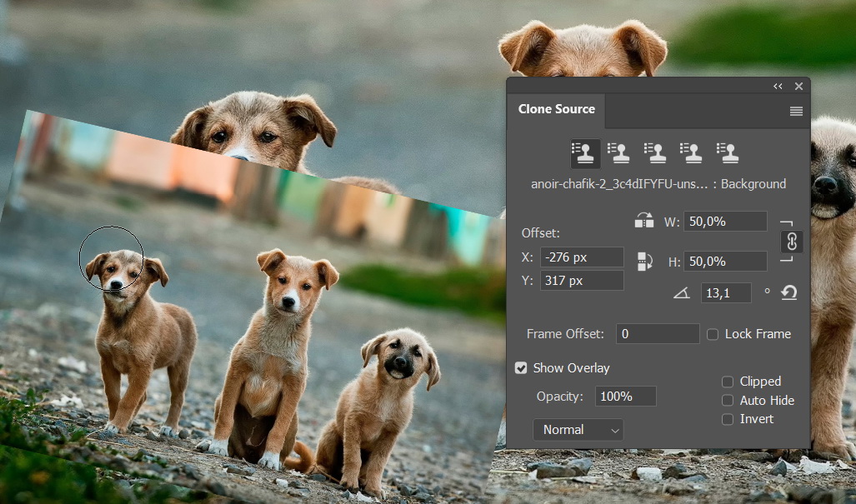Click the X offset input field
856x504 pixels.
pos(582,257)
